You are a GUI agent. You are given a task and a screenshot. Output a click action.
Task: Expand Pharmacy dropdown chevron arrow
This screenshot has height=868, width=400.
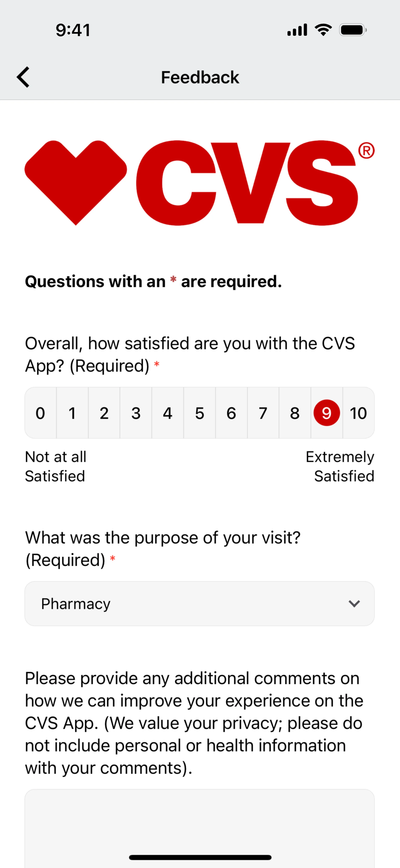[354, 604]
